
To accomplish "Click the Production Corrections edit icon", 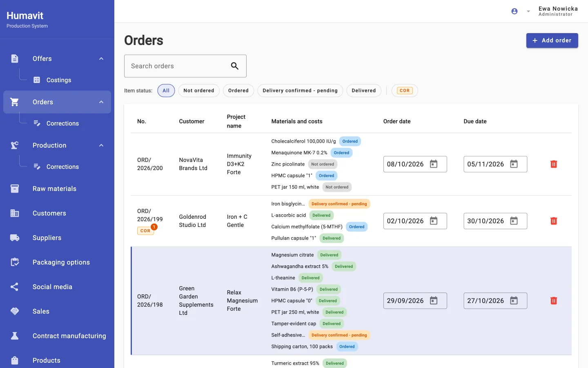I will click(37, 167).
